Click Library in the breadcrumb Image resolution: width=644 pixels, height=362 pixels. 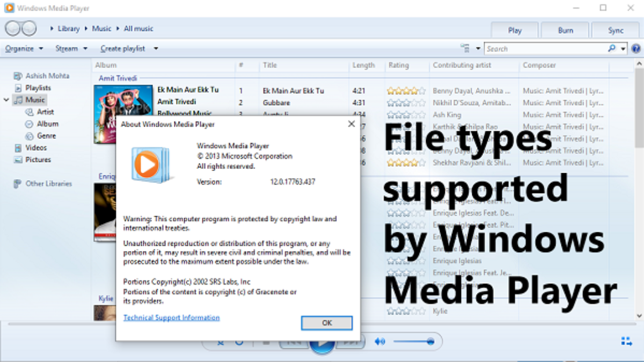[68, 28]
